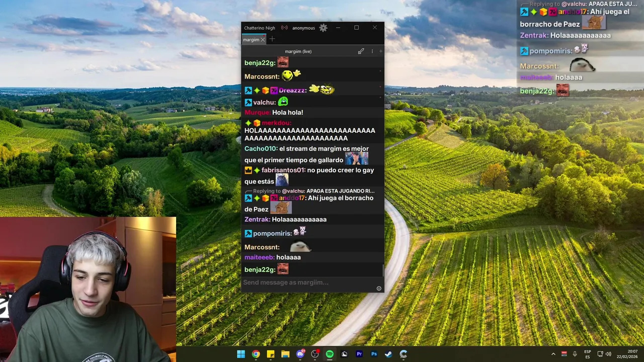Click username Dreazzz in chat

[293, 90]
